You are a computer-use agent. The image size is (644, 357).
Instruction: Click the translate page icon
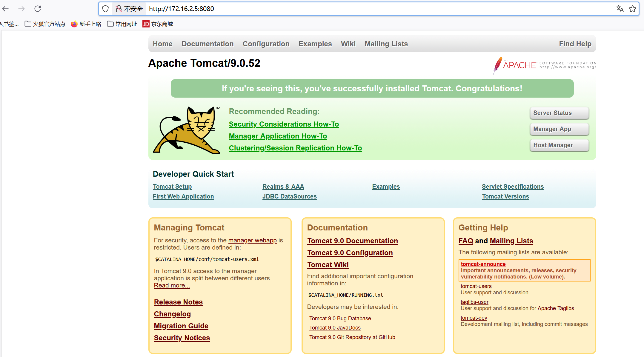[620, 9]
